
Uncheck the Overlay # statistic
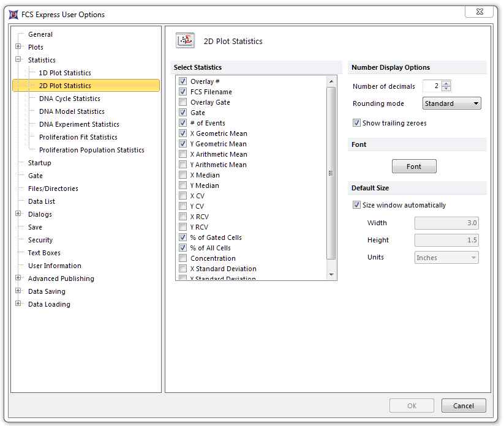[x=182, y=81]
